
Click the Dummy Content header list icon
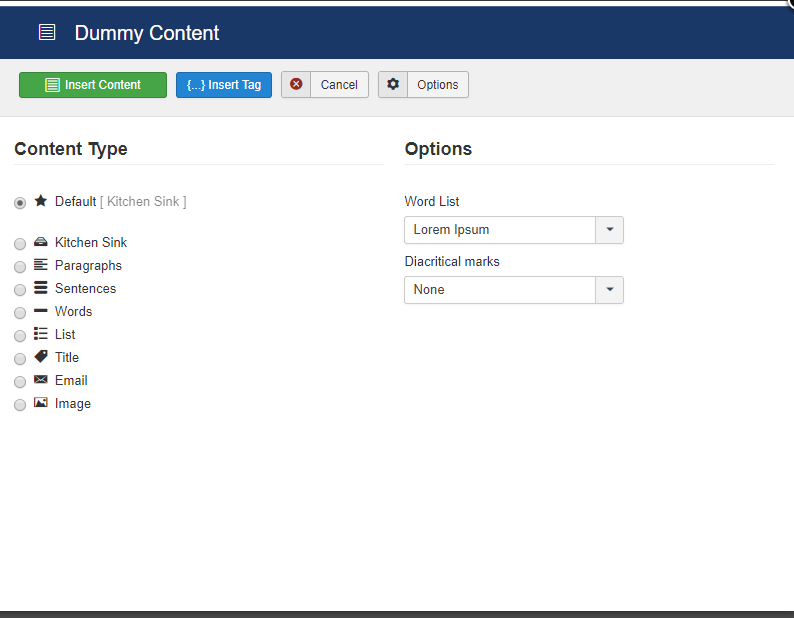(47, 32)
